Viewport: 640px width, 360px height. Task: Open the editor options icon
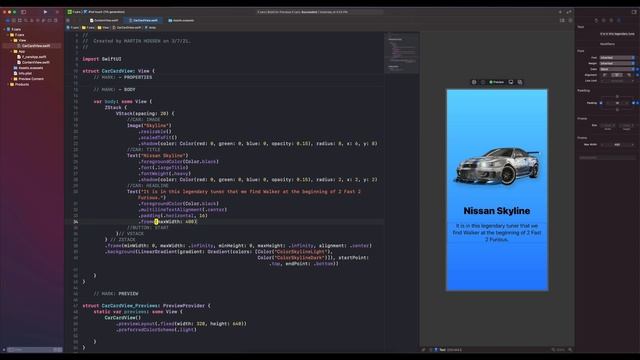point(562,20)
